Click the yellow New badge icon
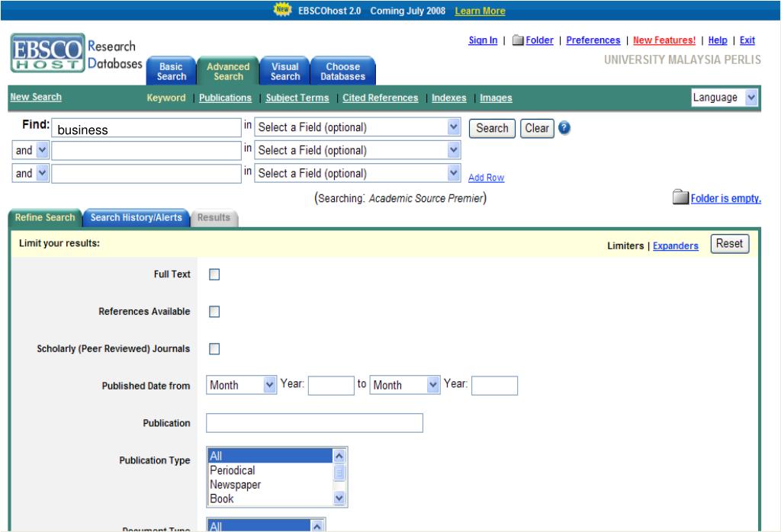 282,9
